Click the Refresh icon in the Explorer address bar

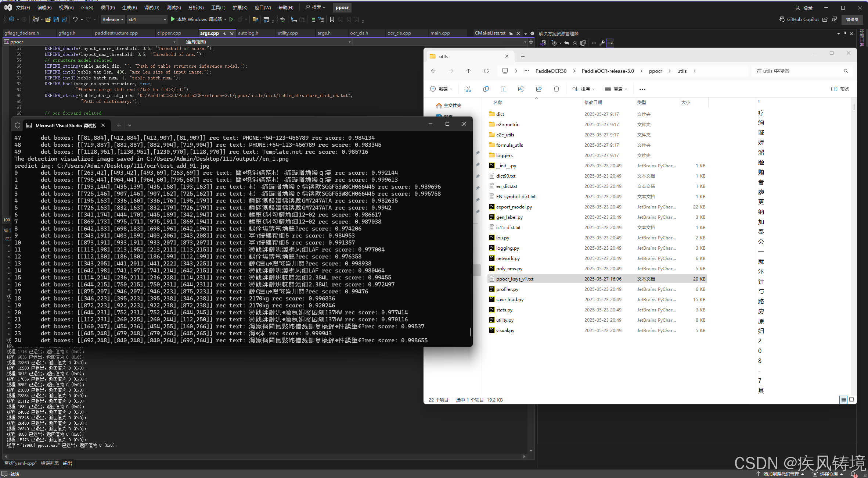[486, 71]
